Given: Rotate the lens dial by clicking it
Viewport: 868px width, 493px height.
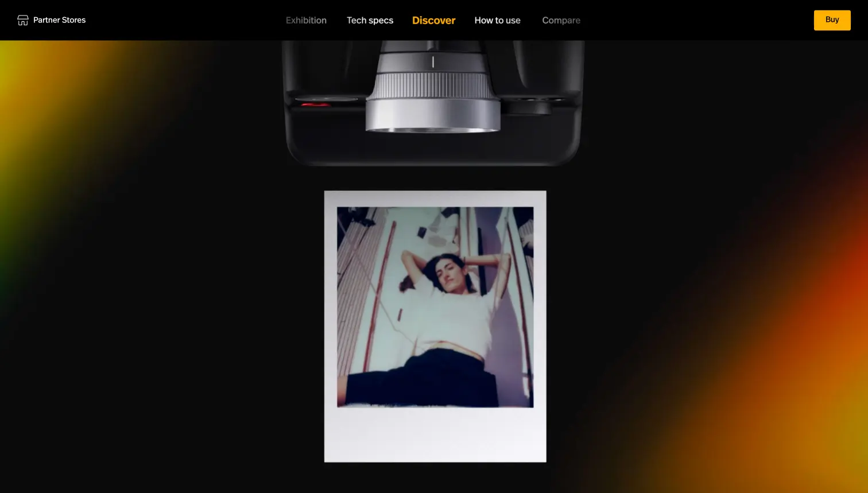Looking at the screenshot, I should coord(433,60).
